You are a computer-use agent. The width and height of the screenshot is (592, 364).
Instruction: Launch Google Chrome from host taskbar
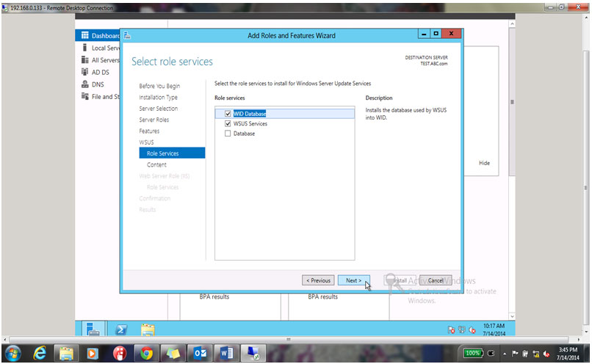tap(146, 354)
